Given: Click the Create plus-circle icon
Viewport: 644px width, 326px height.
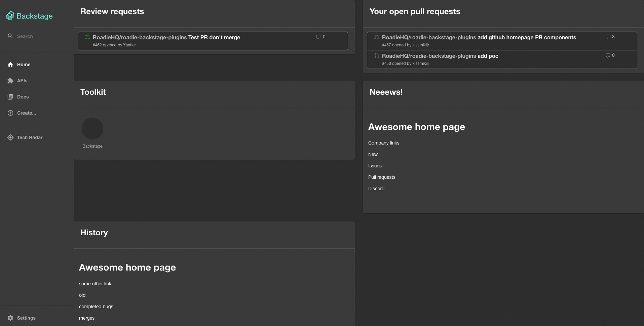Looking at the screenshot, I should click(x=10, y=113).
